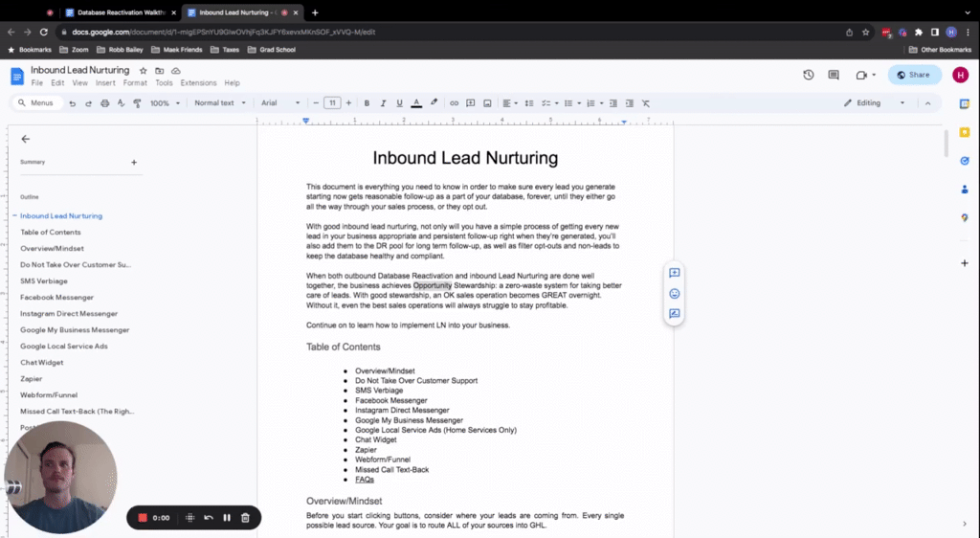Increase indent of paragraph
This screenshot has height=538, width=980.
[630, 103]
